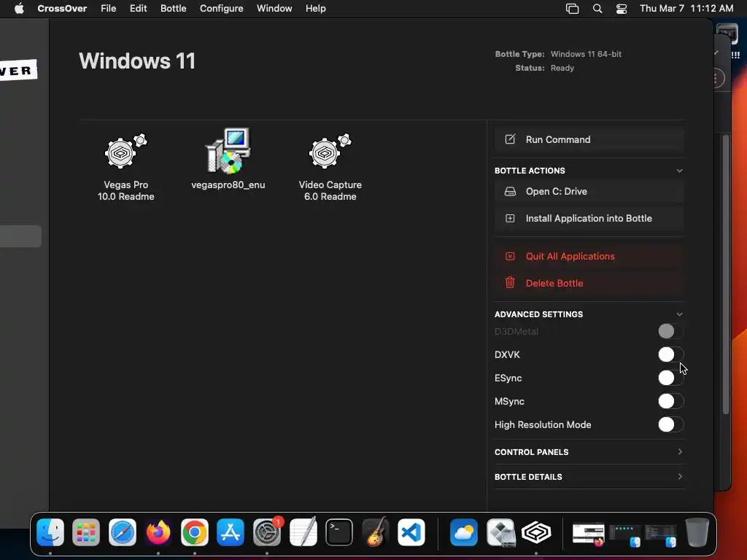Click the Stage Manager menu bar icon

click(572, 9)
